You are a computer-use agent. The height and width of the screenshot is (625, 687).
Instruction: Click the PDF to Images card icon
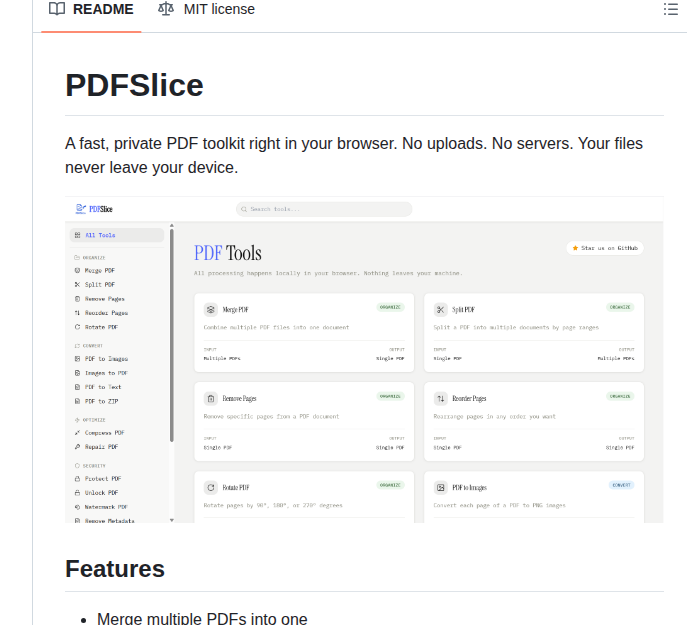pos(440,488)
